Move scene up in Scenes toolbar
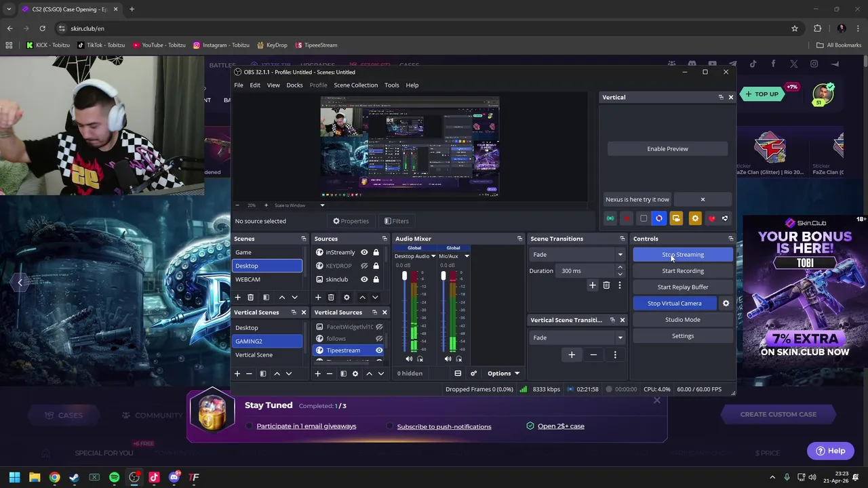Screen dimensions: 868x488 pyautogui.click(x=282, y=297)
